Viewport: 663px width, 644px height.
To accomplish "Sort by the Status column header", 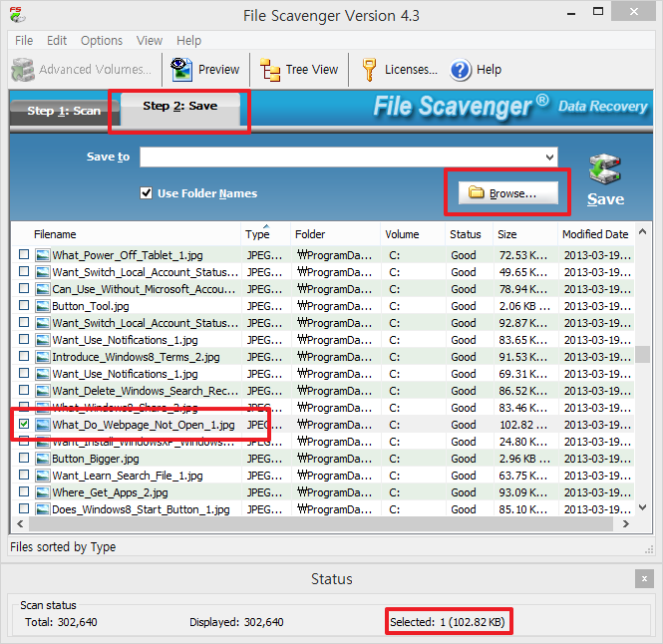I will point(469,234).
